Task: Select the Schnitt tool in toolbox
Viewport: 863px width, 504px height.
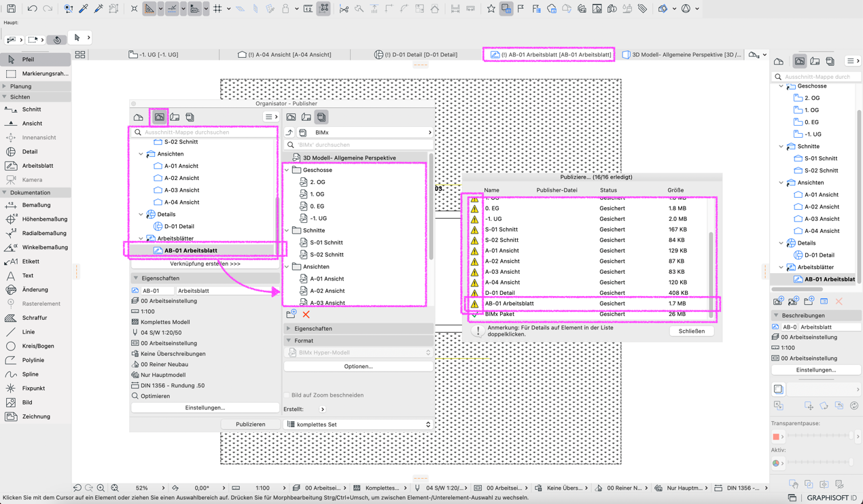Action: click(x=35, y=109)
